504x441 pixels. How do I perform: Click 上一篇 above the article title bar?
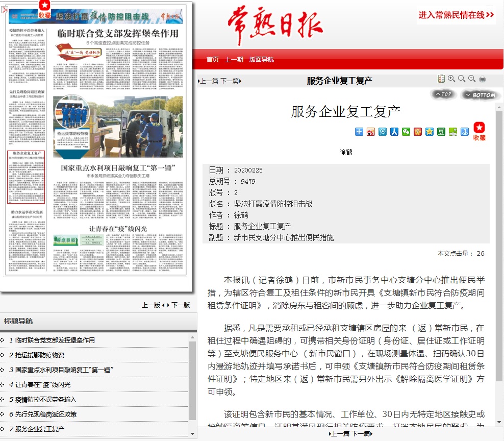coord(209,81)
